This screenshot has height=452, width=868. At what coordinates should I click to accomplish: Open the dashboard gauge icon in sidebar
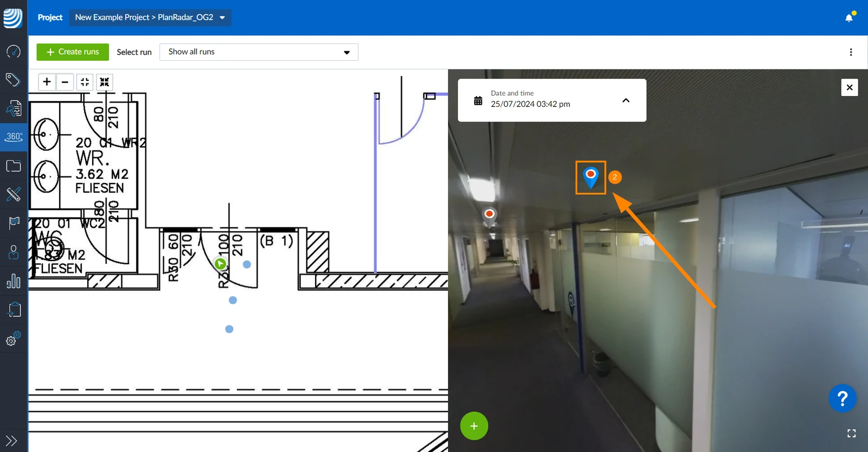(14, 52)
